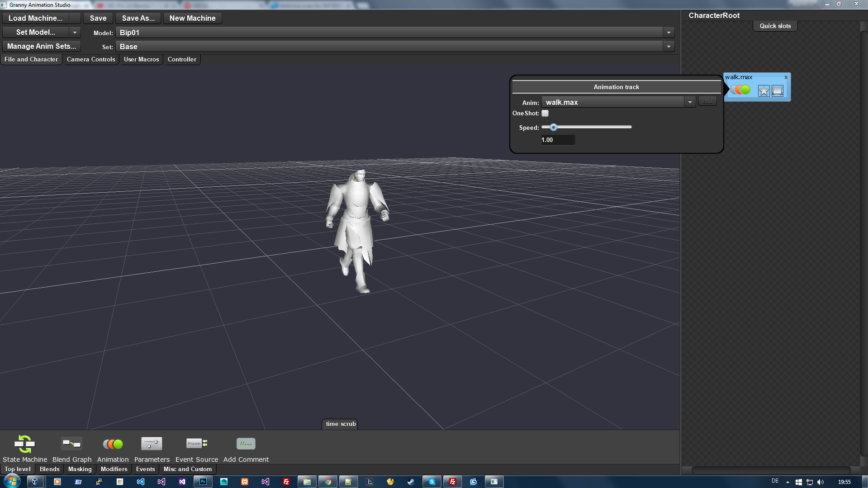868x488 pixels.
Task: Show hidden system tray icons
Action: point(787,482)
